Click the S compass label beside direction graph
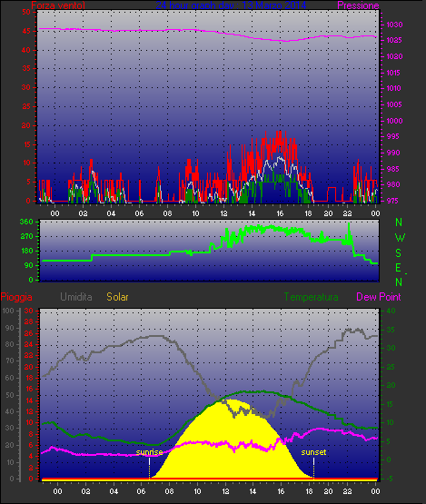This screenshot has height=504, width=426. click(x=399, y=253)
